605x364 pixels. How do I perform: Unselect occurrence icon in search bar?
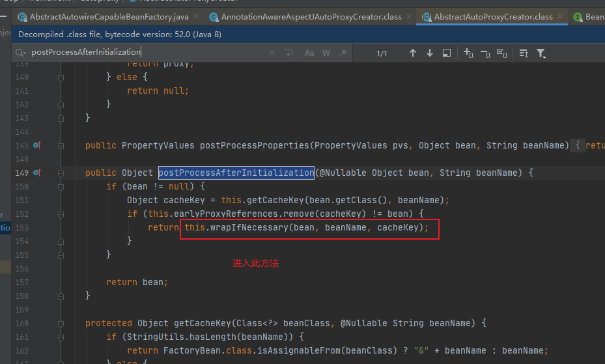pyautogui.click(x=485, y=53)
